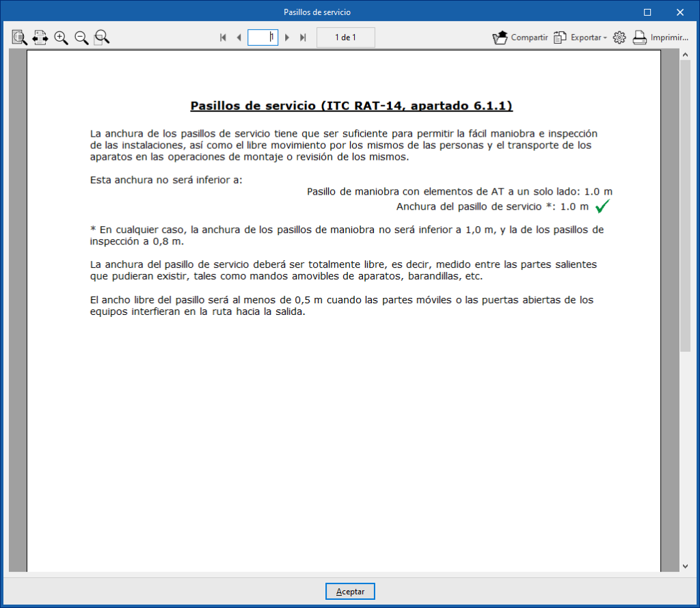Image resolution: width=700 pixels, height=608 pixels.
Task: Zoom in with magnifier plus icon
Action: (x=61, y=38)
